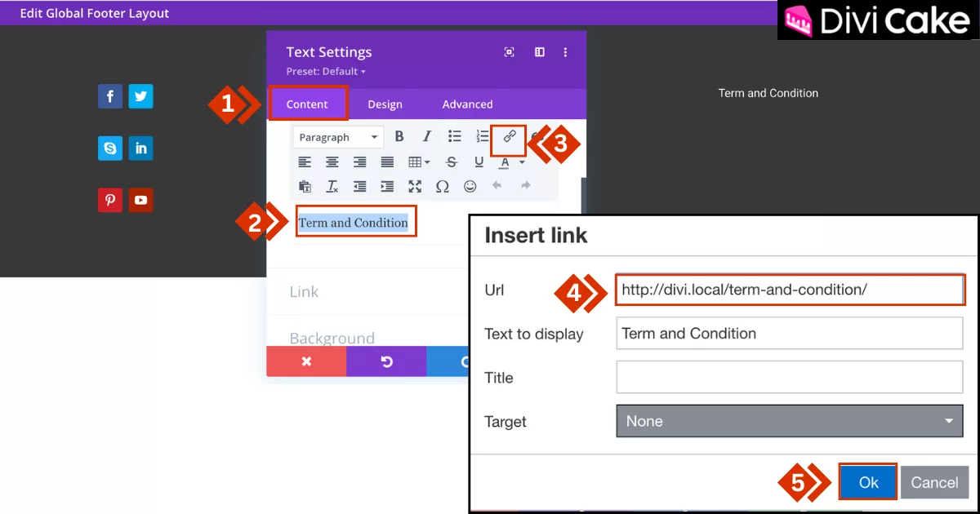The width and height of the screenshot is (980, 514).
Task: Redo edit arrow
Action: pyautogui.click(x=525, y=186)
